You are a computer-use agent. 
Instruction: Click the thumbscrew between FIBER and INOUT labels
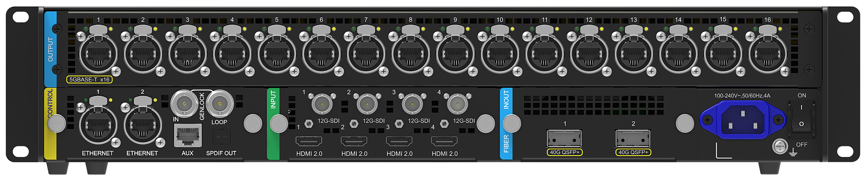[511, 123]
